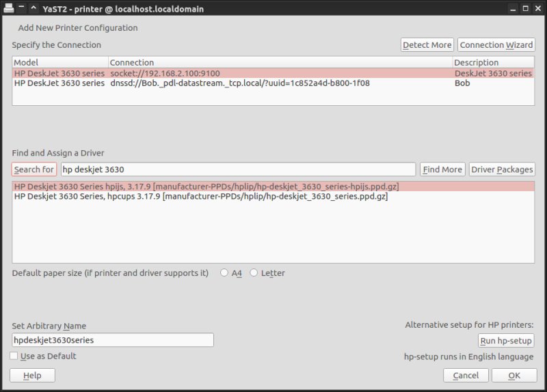Enable Use as Default checkbox
Screen dimensions: 547x392
[14, 356]
